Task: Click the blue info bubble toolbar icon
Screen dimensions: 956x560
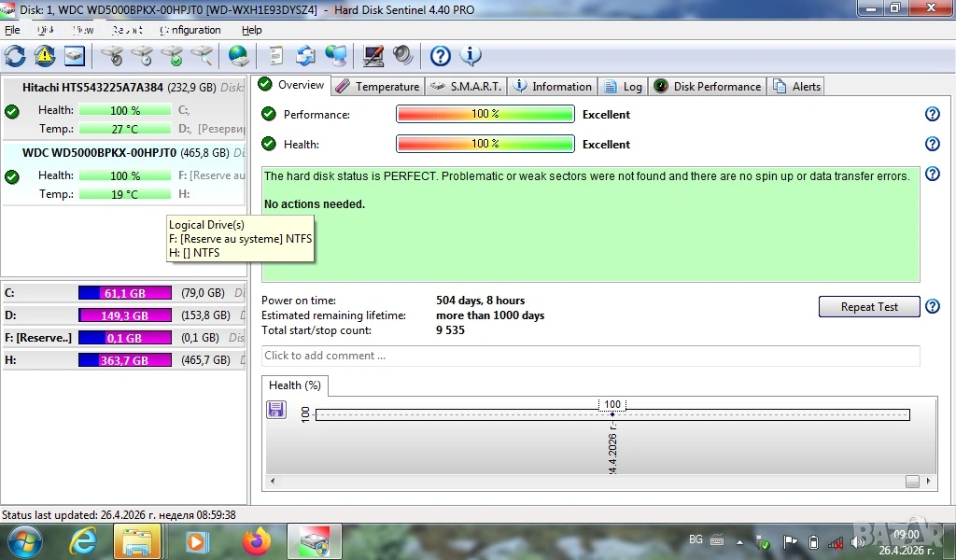Action: (x=471, y=56)
